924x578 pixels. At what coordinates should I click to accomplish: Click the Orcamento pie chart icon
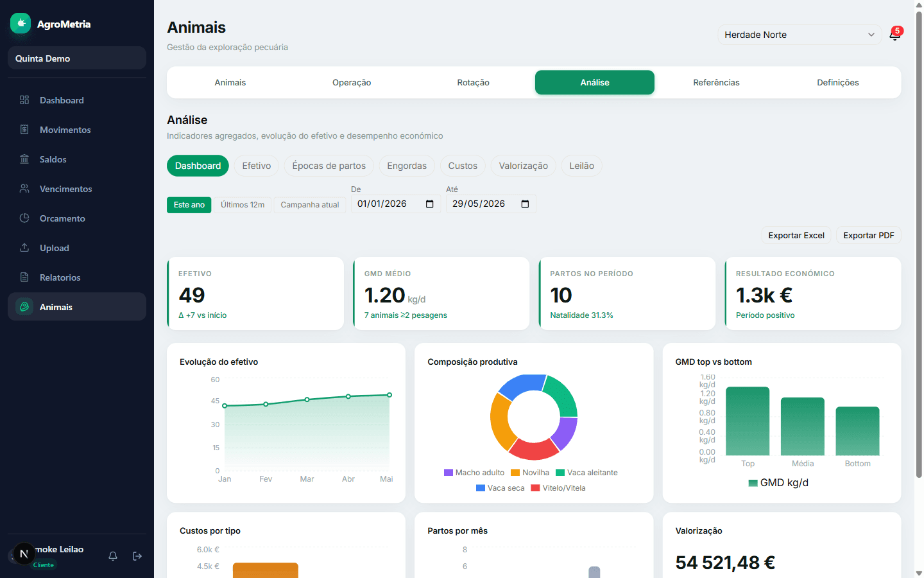pyautogui.click(x=24, y=218)
